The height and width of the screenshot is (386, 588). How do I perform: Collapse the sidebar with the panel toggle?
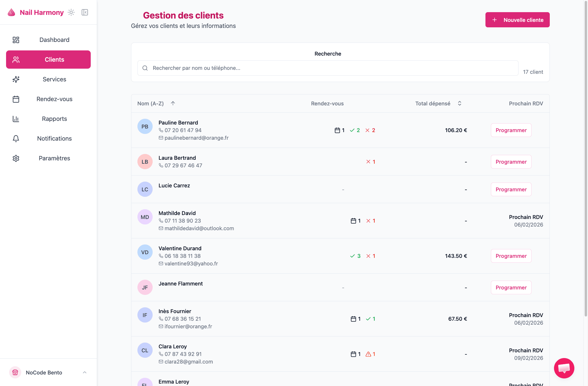[x=85, y=12]
